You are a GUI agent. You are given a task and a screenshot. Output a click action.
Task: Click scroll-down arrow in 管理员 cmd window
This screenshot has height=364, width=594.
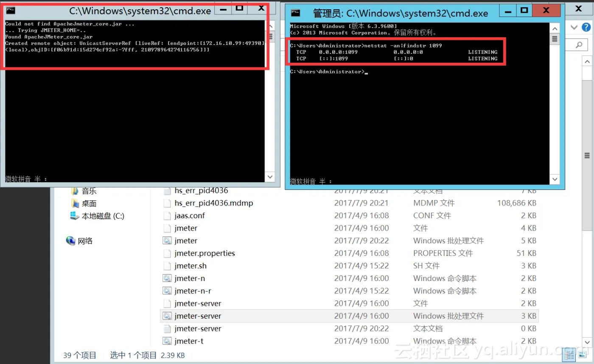554,180
